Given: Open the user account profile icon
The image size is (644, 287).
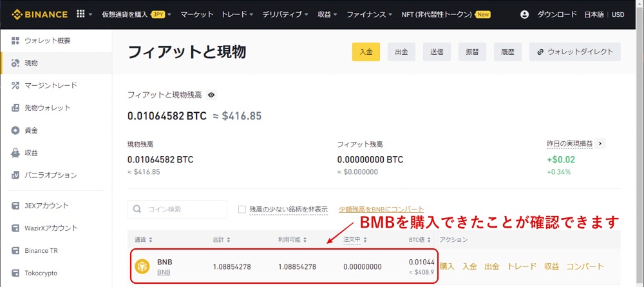Looking at the screenshot, I should pyautogui.click(x=524, y=14).
